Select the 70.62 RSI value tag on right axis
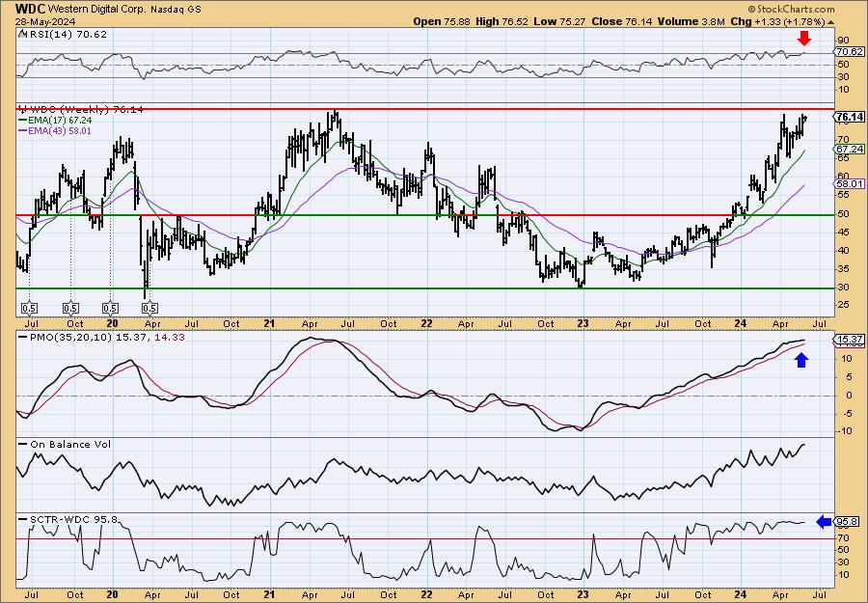 [849, 51]
